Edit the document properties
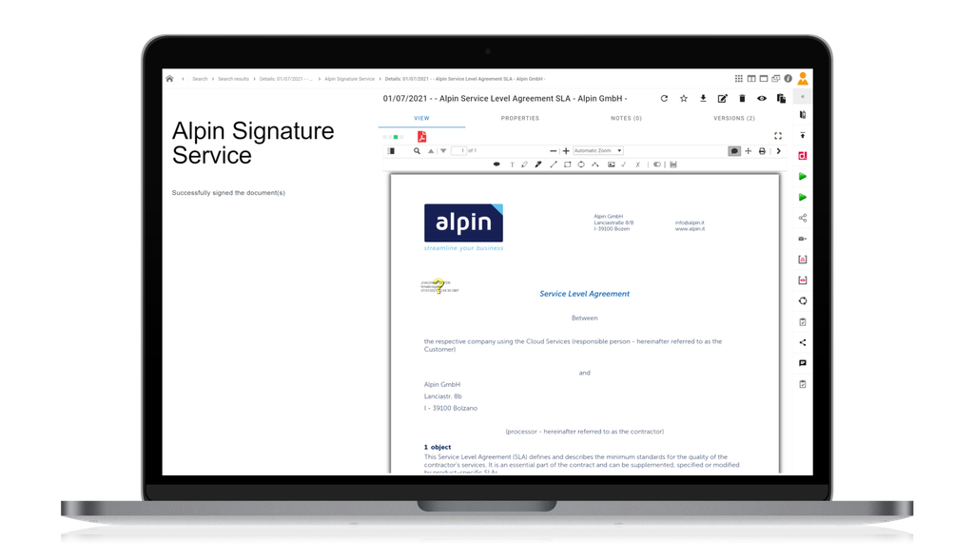 point(723,99)
